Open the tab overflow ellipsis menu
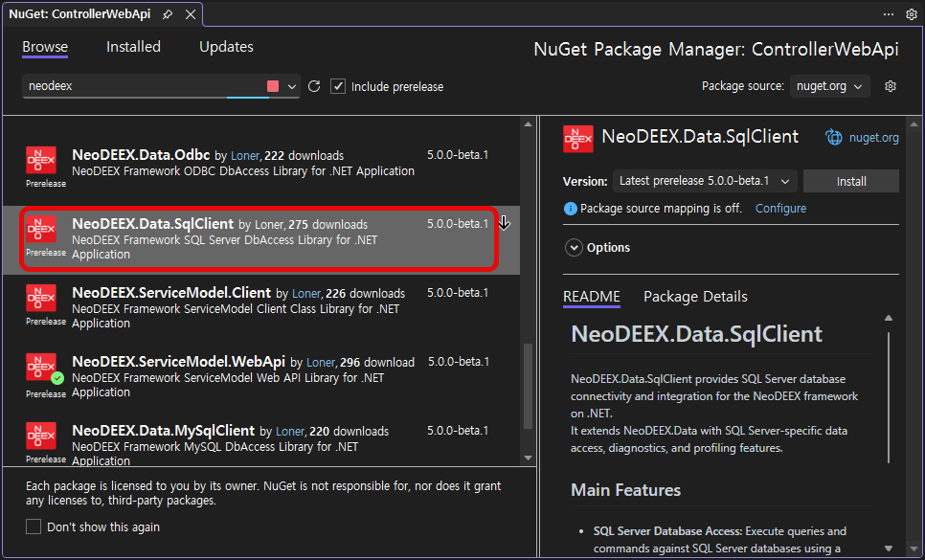 [x=889, y=14]
